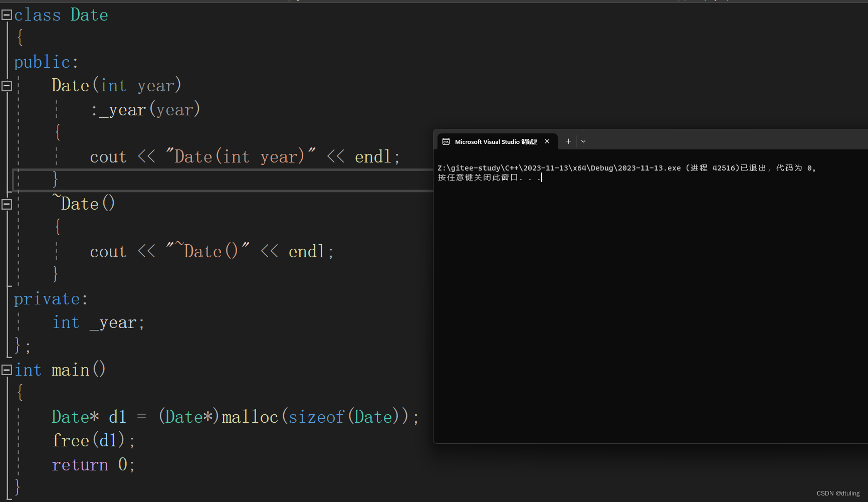Click the 'class Date' declaration text
Screen dimensions: 868x502
point(61,15)
